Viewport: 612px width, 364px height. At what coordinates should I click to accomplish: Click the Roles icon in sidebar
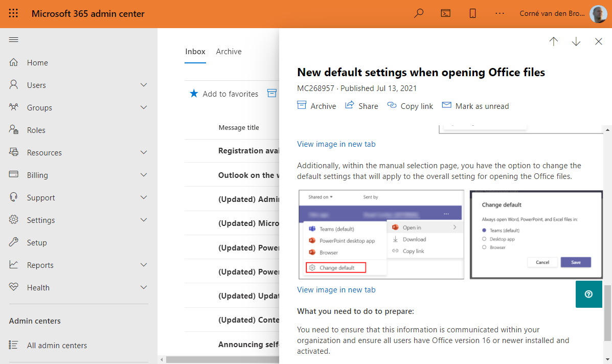pos(14,129)
